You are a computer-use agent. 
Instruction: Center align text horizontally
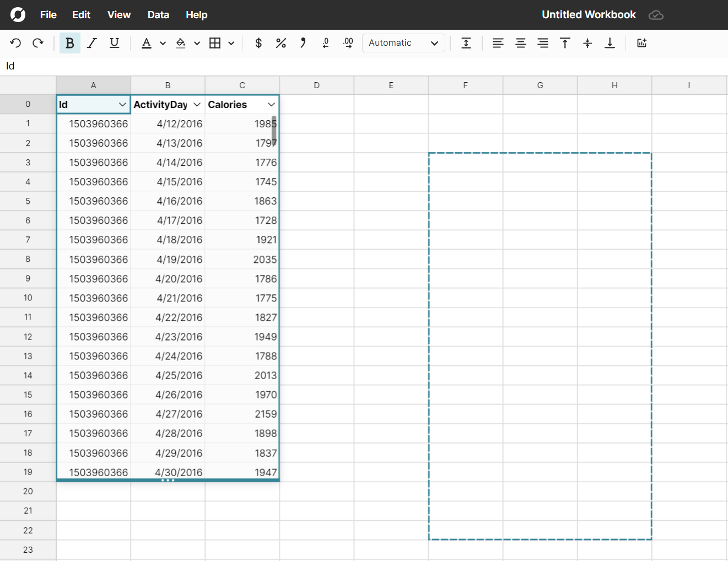click(x=520, y=43)
